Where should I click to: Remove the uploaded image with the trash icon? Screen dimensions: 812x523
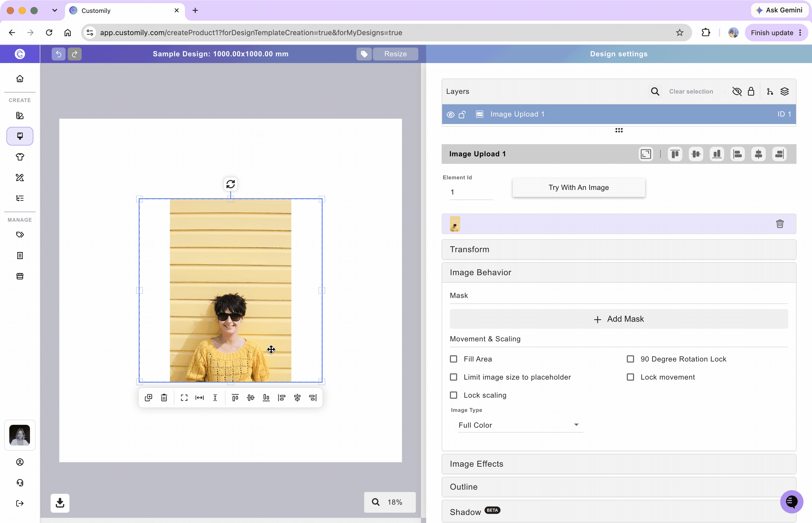point(780,224)
